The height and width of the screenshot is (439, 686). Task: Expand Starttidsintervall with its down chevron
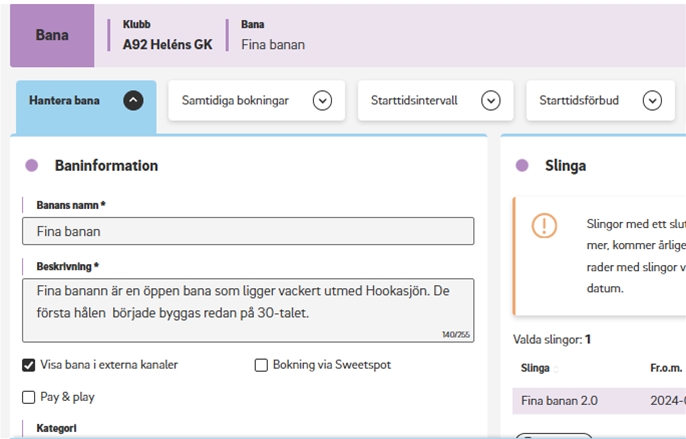(490, 100)
